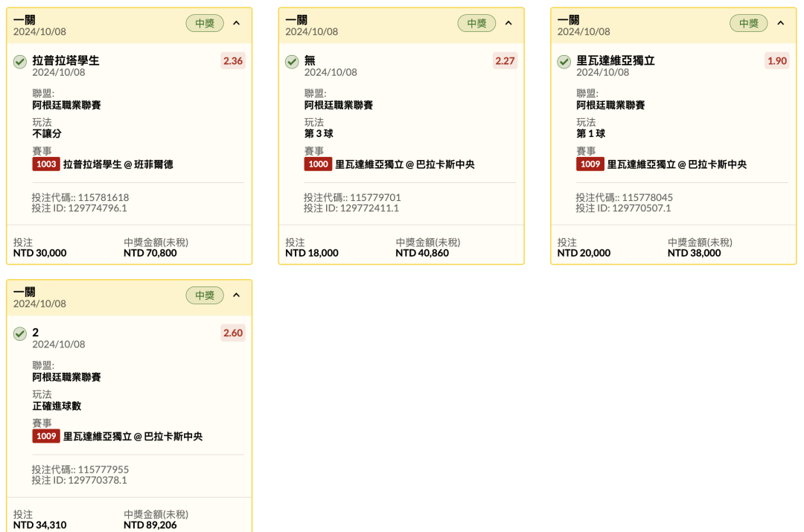Click 中獎 badge on the 無 bet card
The width and height of the screenshot is (804, 532).
477,23
